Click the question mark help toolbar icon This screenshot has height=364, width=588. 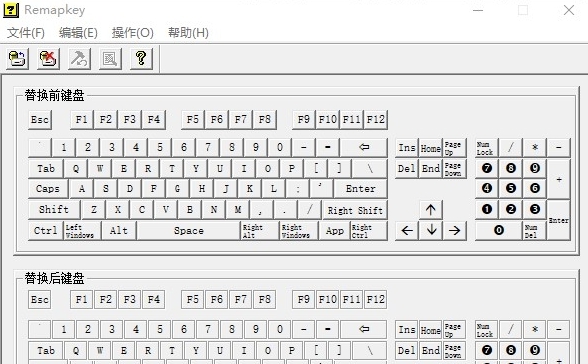[141, 59]
